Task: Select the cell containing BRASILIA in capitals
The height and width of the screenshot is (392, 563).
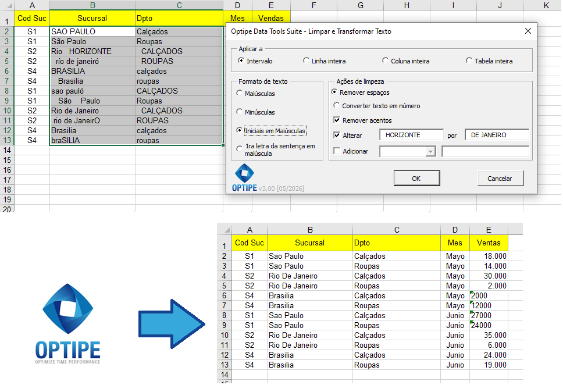Action: (x=92, y=71)
